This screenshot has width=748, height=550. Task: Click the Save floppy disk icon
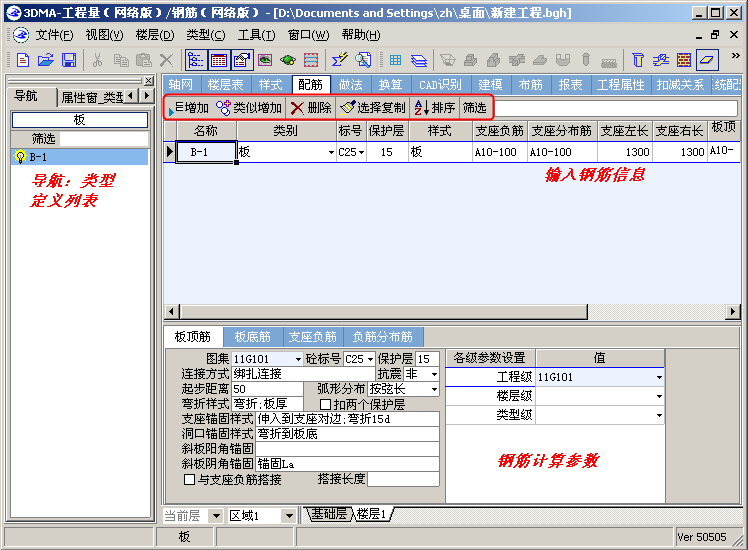tap(69, 60)
